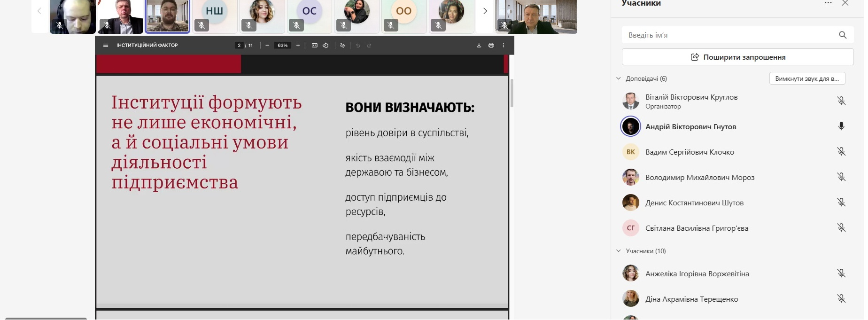This screenshot has width=868, height=320.
Task: Toggle mic for Анжеліка Ігорівна Воржевітіна
Action: [x=841, y=273]
